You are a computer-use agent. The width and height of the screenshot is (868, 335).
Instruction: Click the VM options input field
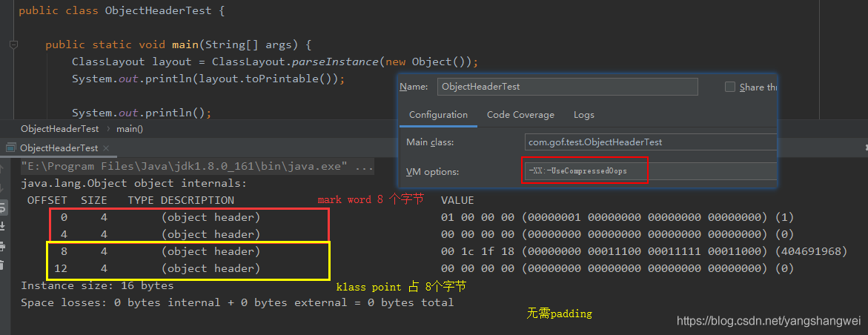[649, 172]
